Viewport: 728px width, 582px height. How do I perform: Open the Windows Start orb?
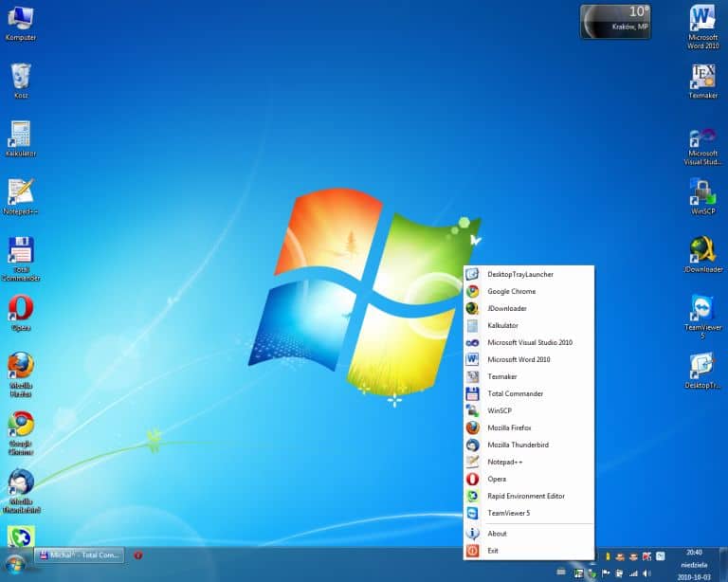click(x=15, y=565)
